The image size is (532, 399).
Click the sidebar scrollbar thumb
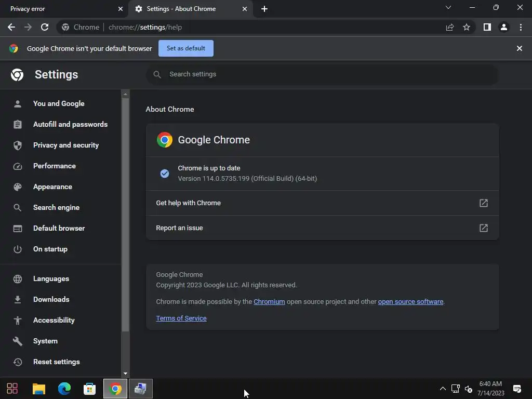point(126,215)
